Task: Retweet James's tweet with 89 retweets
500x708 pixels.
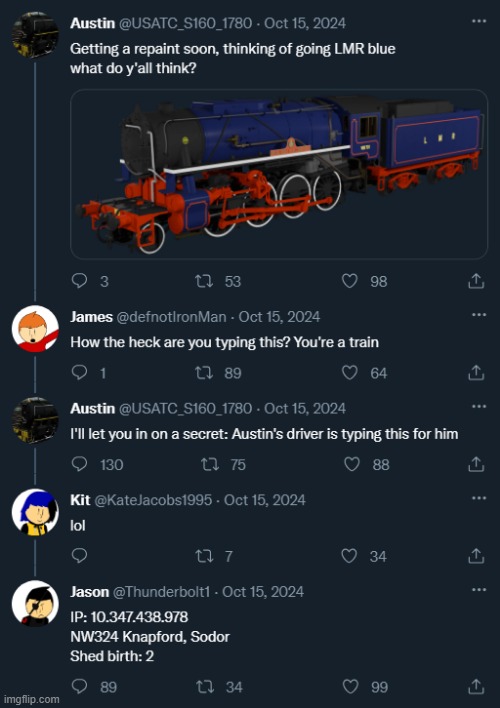Action: (204, 373)
